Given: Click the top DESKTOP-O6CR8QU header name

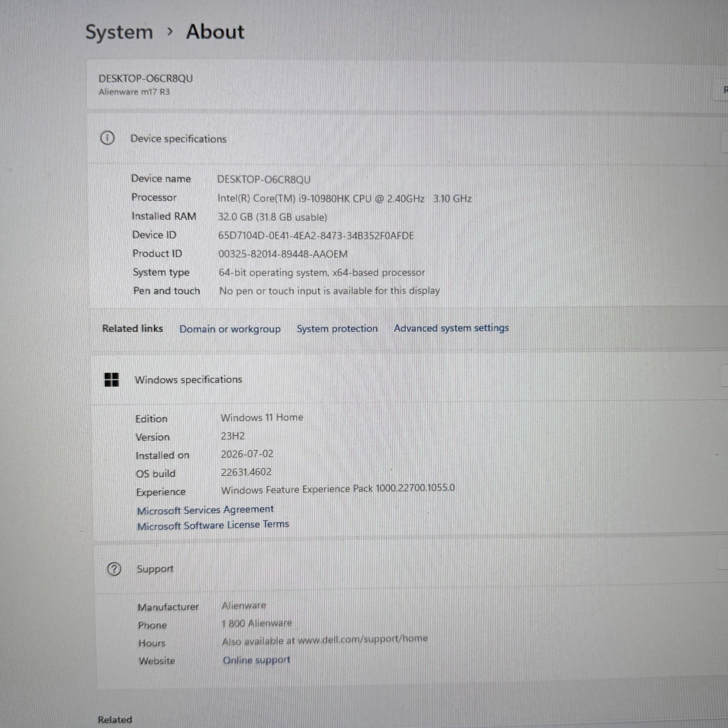Looking at the screenshot, I should click(146, 78).
